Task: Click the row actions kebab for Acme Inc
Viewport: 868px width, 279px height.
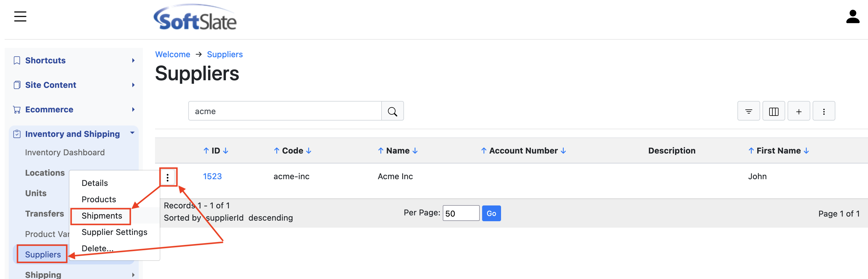Action: tap(168, 177)
